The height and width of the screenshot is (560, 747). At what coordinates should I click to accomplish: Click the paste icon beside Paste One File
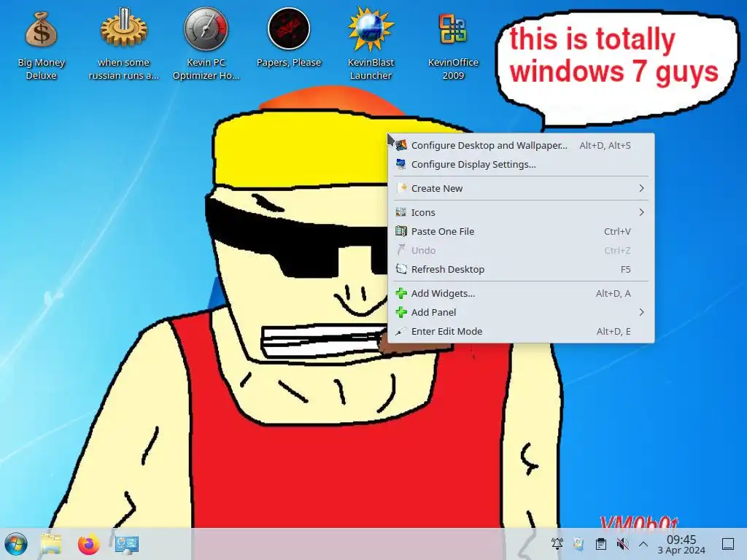point(401,231)
